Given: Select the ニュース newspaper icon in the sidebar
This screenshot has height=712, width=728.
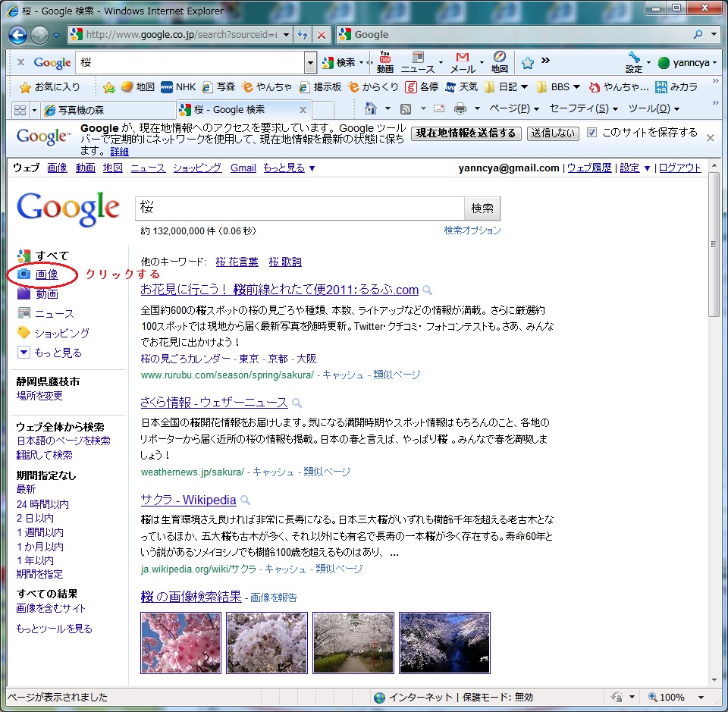Looking at the screenshot, I should click(24, 313).
